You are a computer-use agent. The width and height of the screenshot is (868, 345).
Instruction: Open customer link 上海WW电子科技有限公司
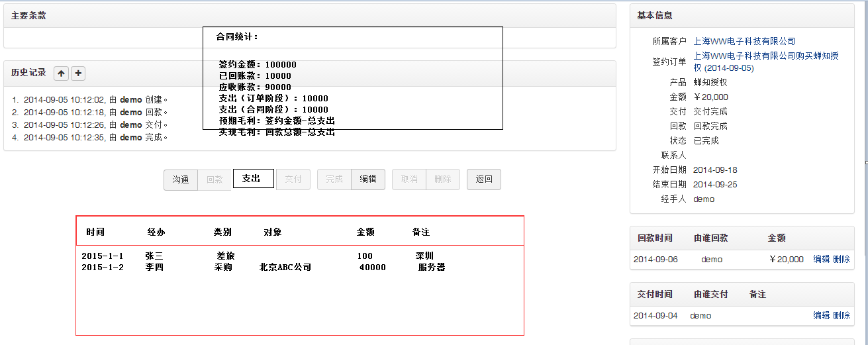point(744,41)
